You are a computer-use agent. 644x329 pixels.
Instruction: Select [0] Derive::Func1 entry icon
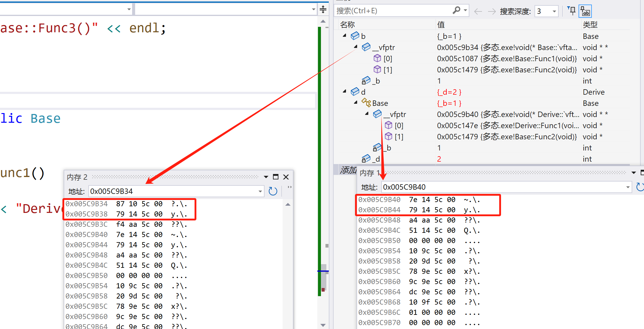[389, 125]
